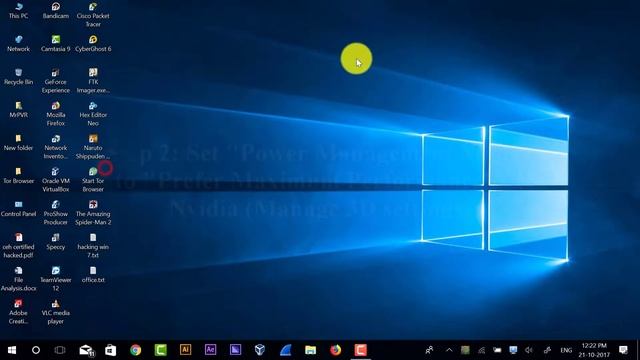Select the ceh certified hacked.pdf file
Image resolution: width=640 pixels, height=360 pixels.
coord(18,246)
